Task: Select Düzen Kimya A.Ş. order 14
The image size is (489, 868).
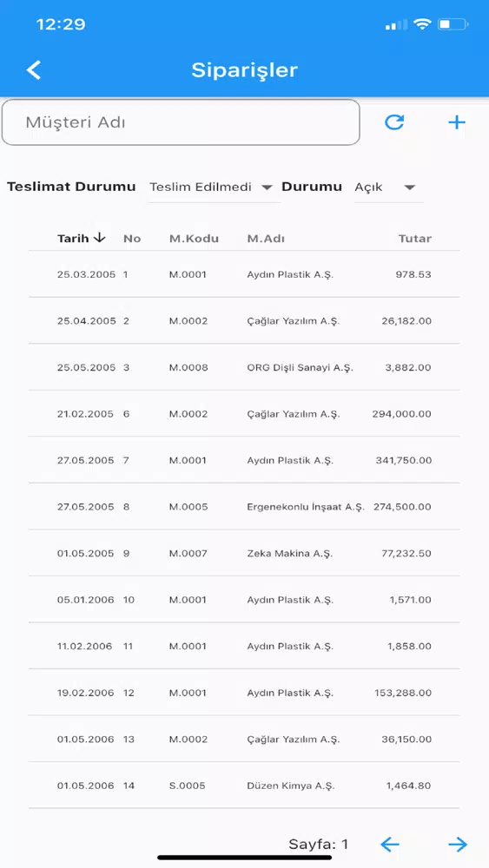Action: click(x=244, y=786)
